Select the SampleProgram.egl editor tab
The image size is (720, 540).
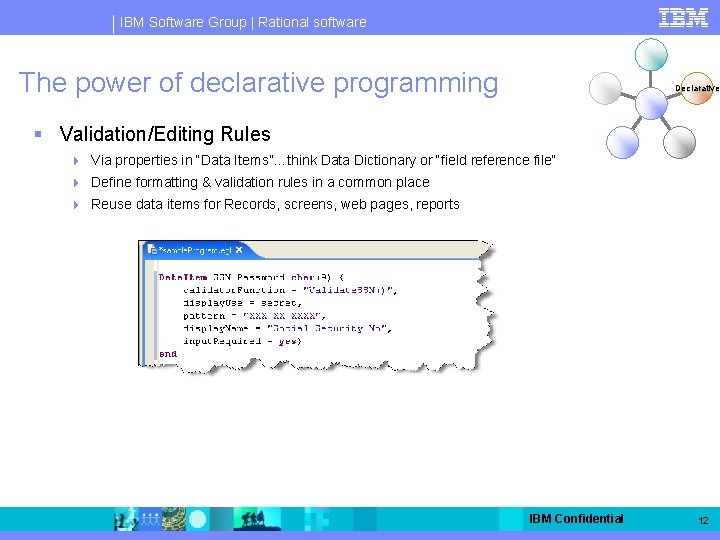(195, 250)
